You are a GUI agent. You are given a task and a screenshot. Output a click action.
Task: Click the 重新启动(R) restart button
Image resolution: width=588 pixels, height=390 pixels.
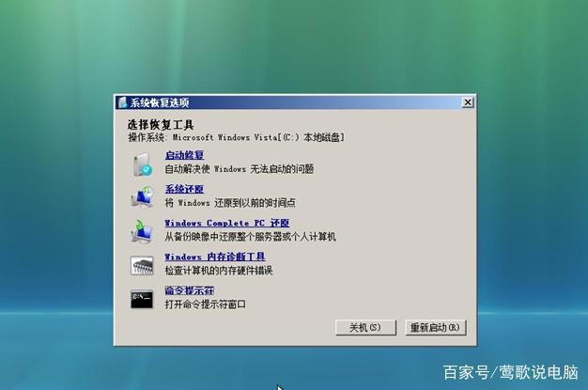coord(436,327)
